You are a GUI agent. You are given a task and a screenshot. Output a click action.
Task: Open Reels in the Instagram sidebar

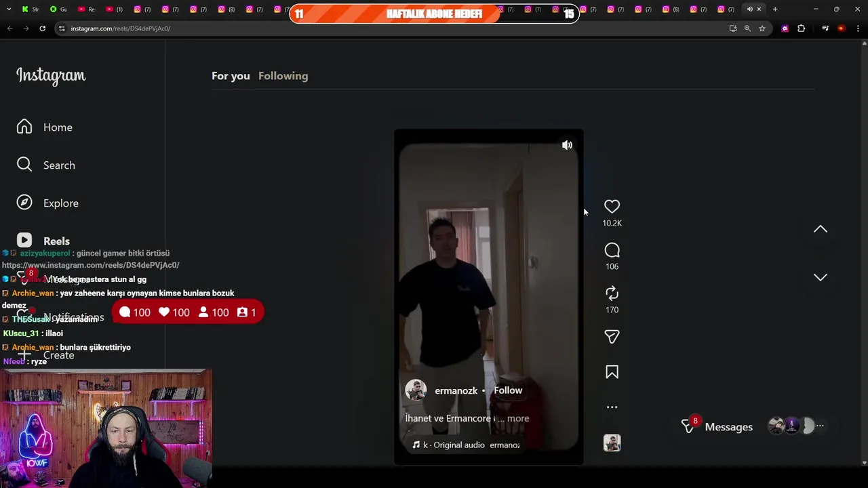43,241
